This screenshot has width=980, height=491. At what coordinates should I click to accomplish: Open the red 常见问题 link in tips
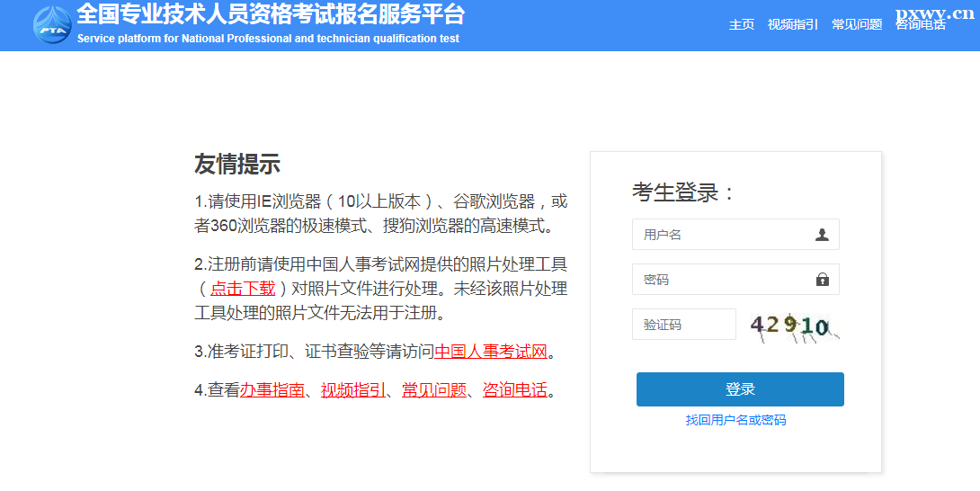click(x=433, y=390)
